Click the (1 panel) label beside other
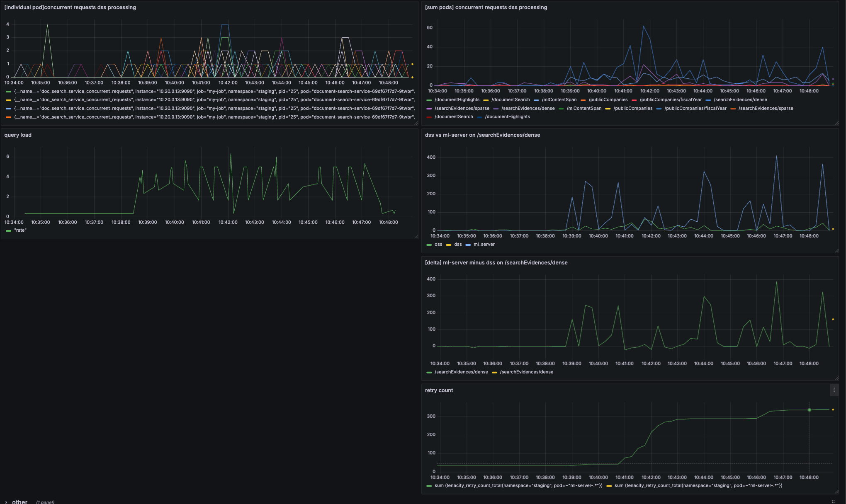 click(x=45, y=502)
